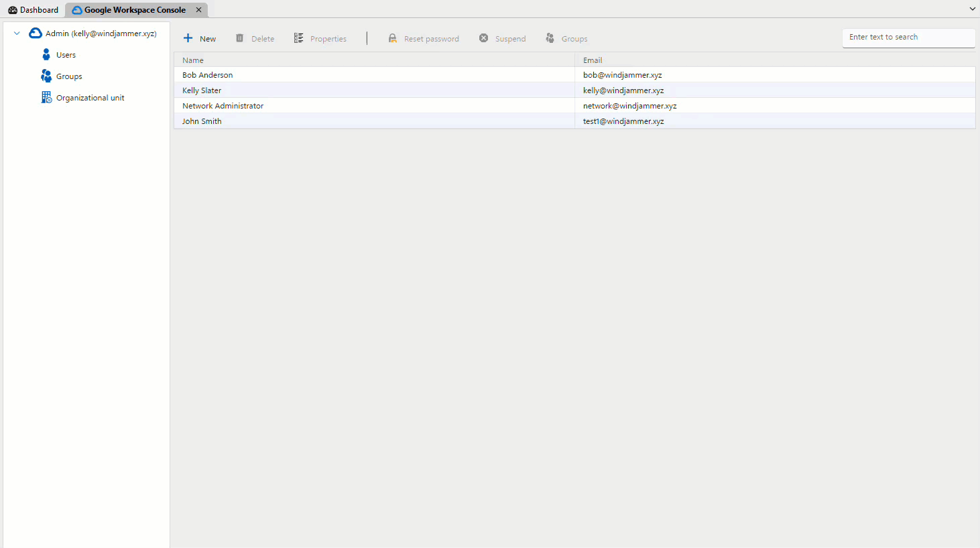Close the Google Workspace Console tab
This screenshot has width=980, height=548.
pos(198,10)
